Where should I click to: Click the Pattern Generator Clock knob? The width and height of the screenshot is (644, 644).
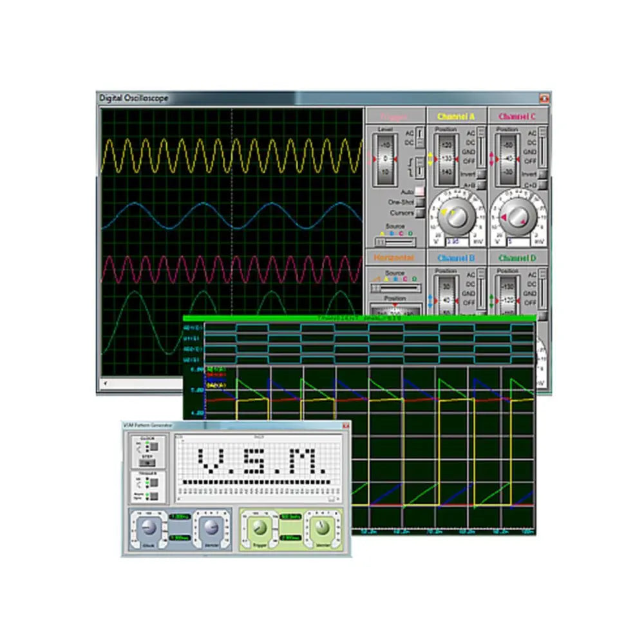point(148,527)
